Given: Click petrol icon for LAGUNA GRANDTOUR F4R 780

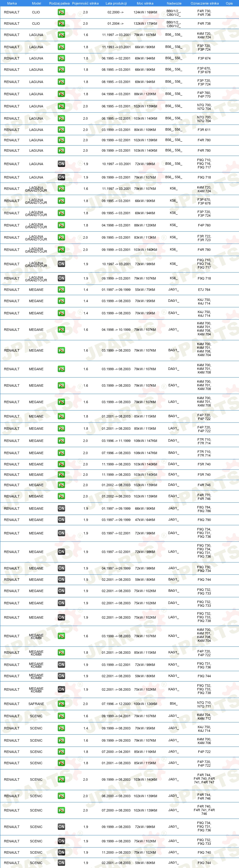Looking at the screenshot, I should click(x=61, y=250).
